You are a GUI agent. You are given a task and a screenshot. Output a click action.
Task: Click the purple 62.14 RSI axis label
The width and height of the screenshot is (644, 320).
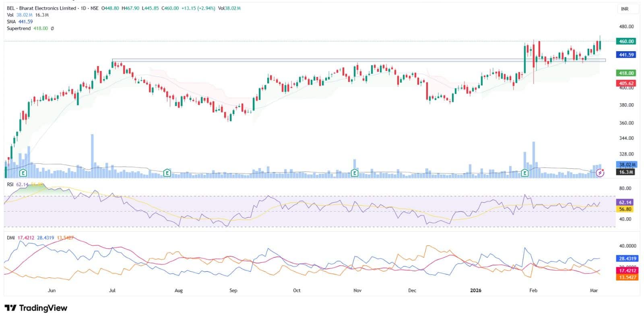[x=625, y=202]
